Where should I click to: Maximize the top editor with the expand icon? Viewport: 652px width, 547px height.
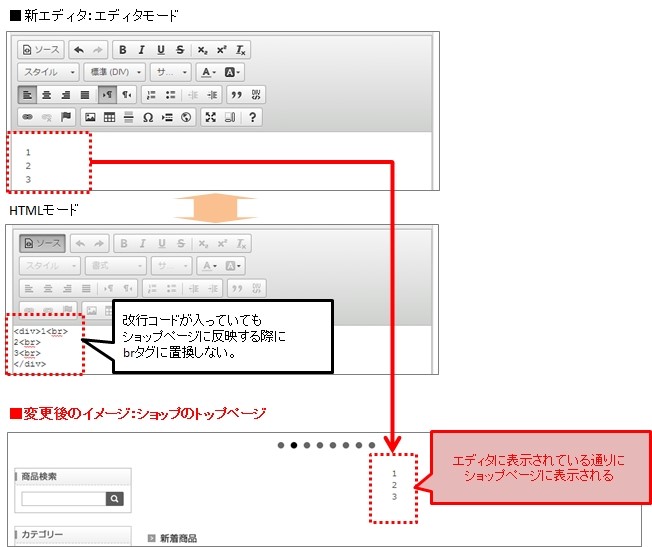[210, 117]
